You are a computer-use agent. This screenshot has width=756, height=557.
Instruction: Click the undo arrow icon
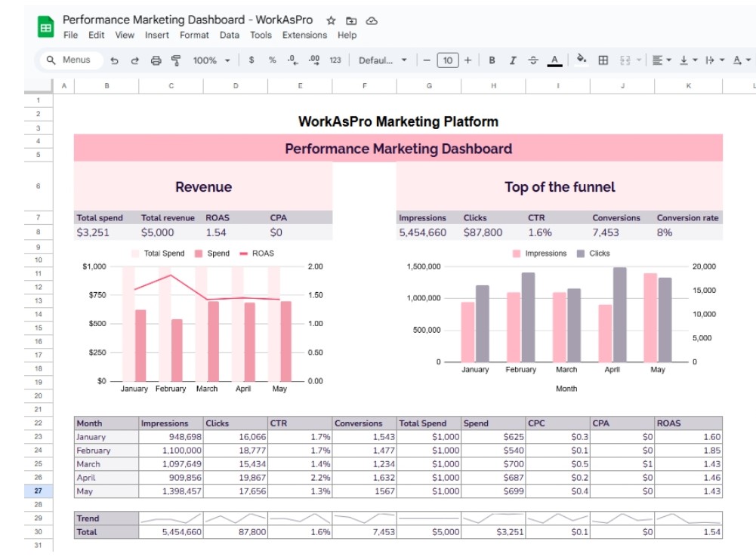pyautogui.click(x=114, y=60)
